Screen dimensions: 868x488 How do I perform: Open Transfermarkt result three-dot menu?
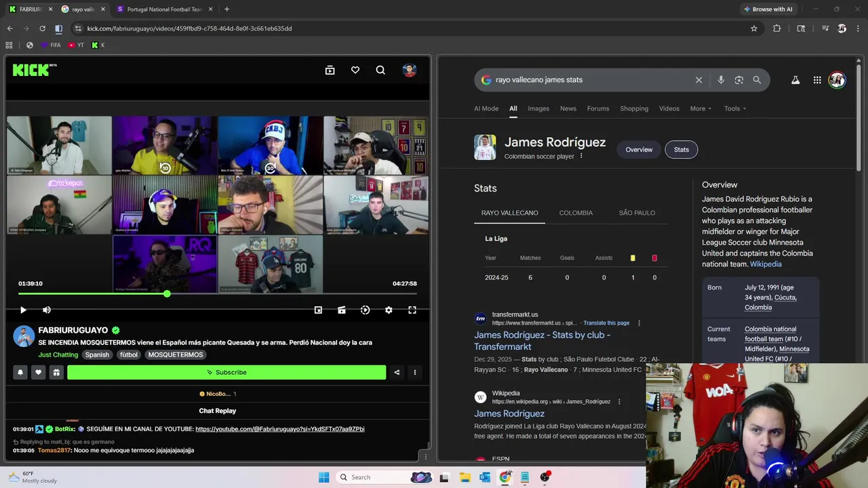pyautogui.click(x=639, y=323)
